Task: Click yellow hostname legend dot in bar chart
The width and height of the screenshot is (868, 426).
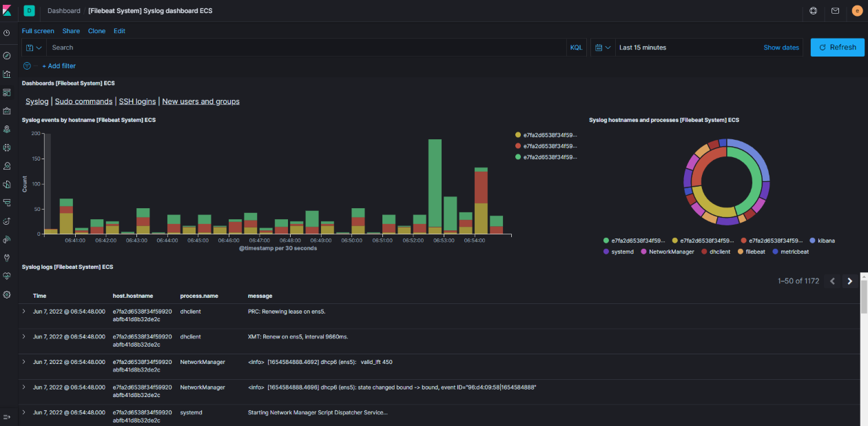Action: (518, 135)
